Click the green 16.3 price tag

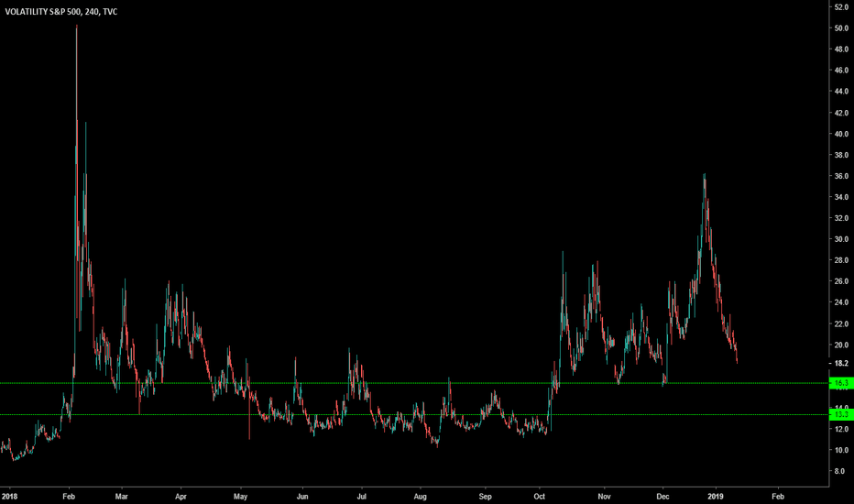841,383
